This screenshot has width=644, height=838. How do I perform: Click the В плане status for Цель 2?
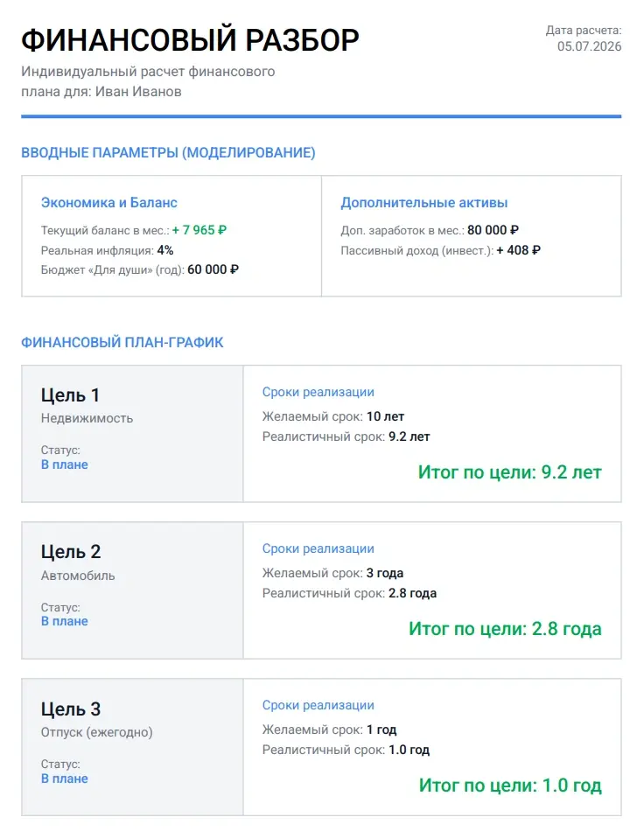(65, 621)
